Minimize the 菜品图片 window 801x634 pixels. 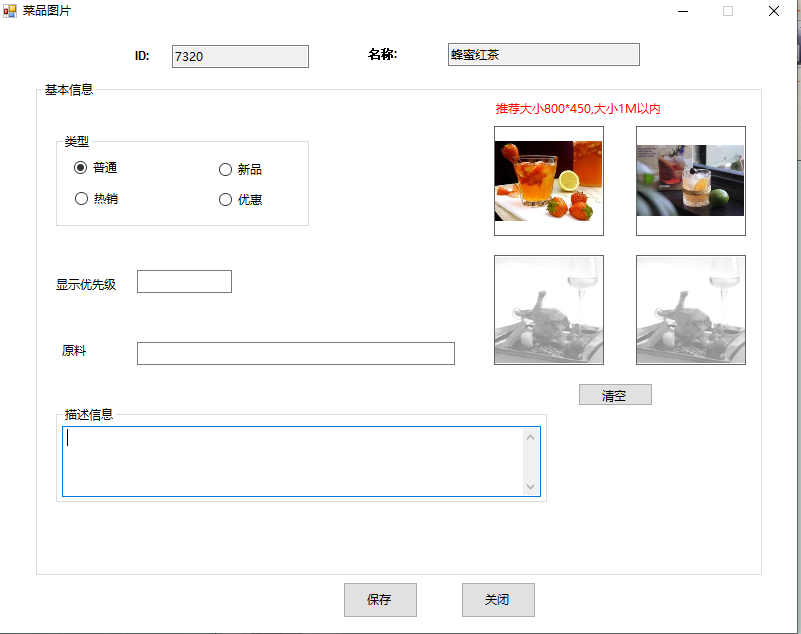click(683, 11)
